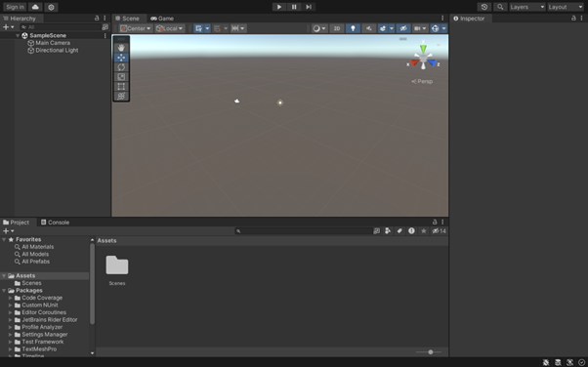
Task: Click the Step frame button
Action: (x=309, y=7)
